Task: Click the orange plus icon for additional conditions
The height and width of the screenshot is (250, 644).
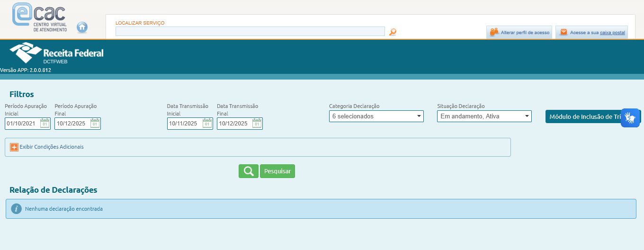Action: click(14, 147)
